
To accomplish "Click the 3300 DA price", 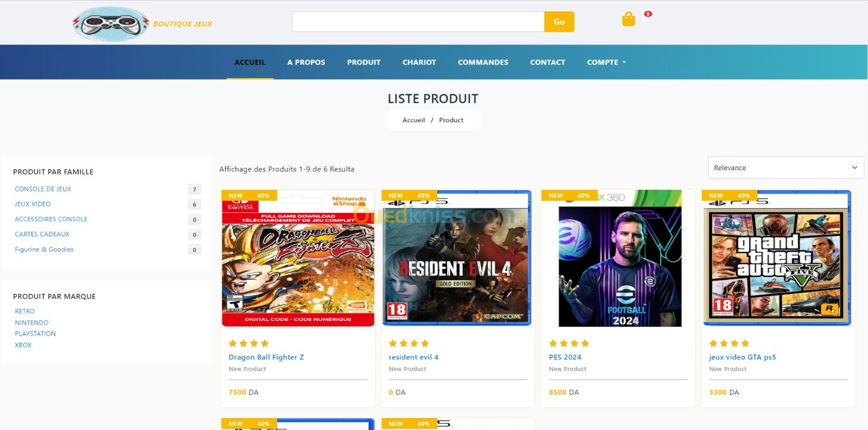I will pos(724,392).
